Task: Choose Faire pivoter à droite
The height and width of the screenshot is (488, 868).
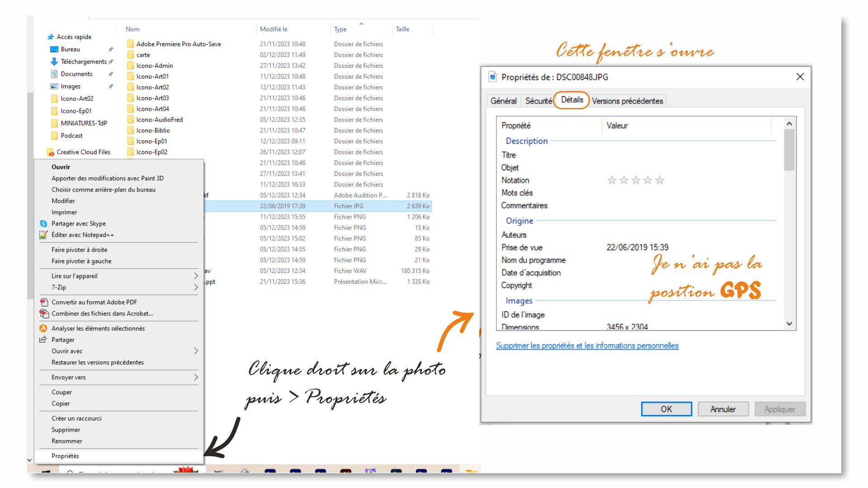Action: pos(118,250)
